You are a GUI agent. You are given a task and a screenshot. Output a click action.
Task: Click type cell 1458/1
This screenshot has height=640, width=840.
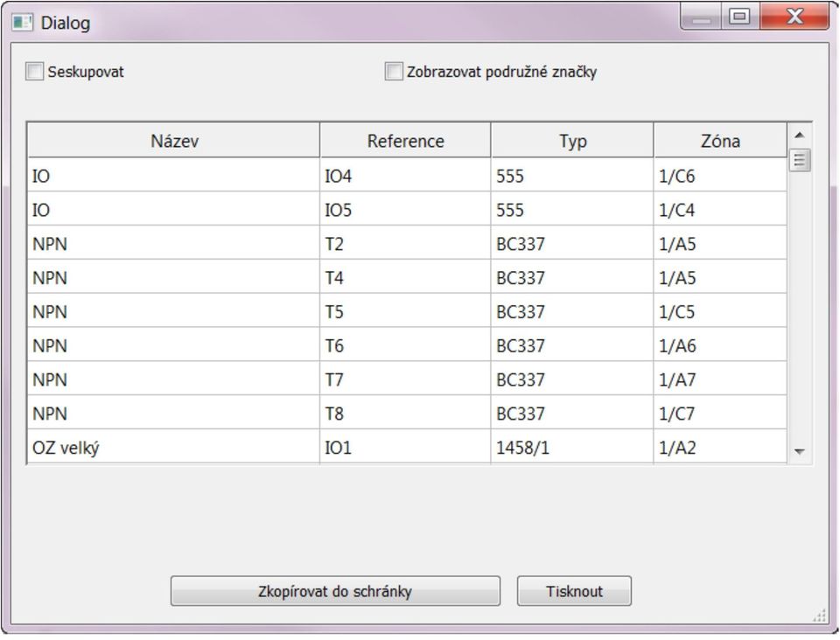click(x=572, y=447)
